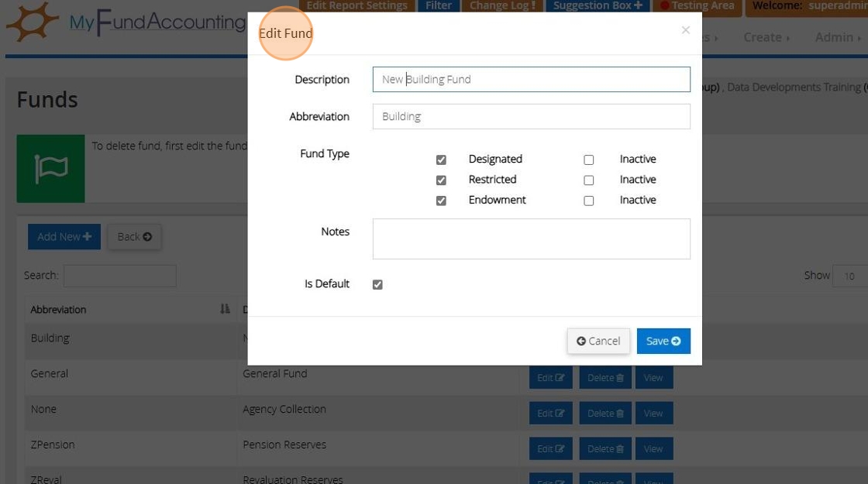
Task: Close the Edit Fund dialog with X
Action: [685, 30]
